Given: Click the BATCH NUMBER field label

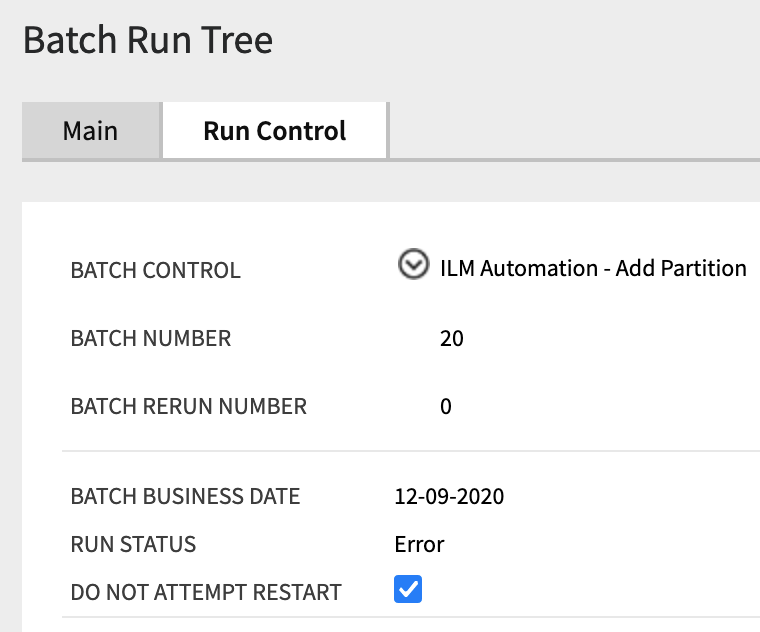Looking at the screenshot, I should click(151, 339).
